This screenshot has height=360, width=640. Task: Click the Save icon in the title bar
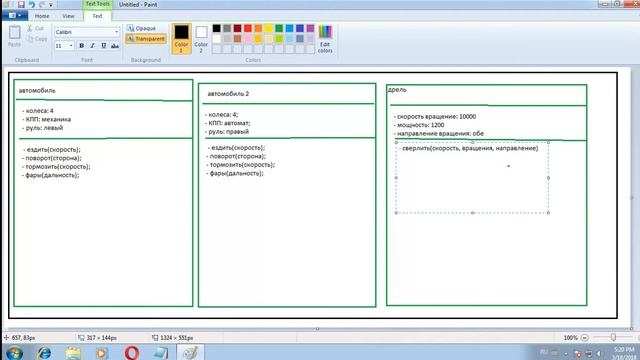[21, 4]
